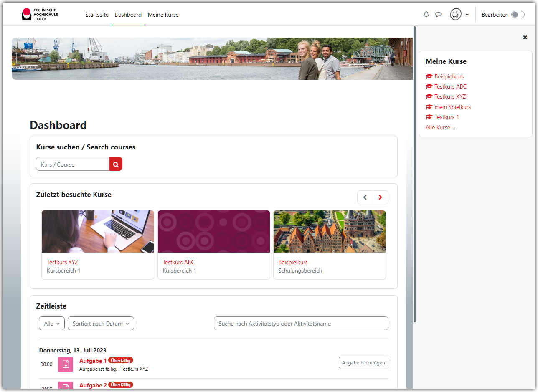
Task: Open Testkurs 1 in Meine Kurse block
Action: (x=447, y=117)
